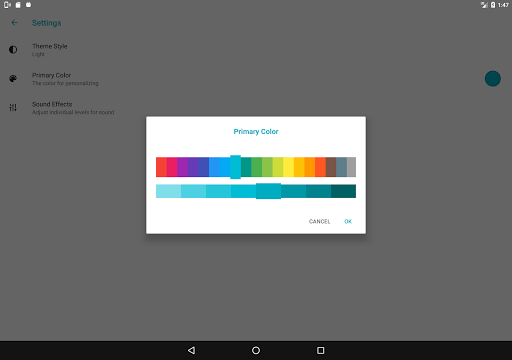Select the deep purple swatch
This screenshot has height=360, width=512.
point(193,167)
